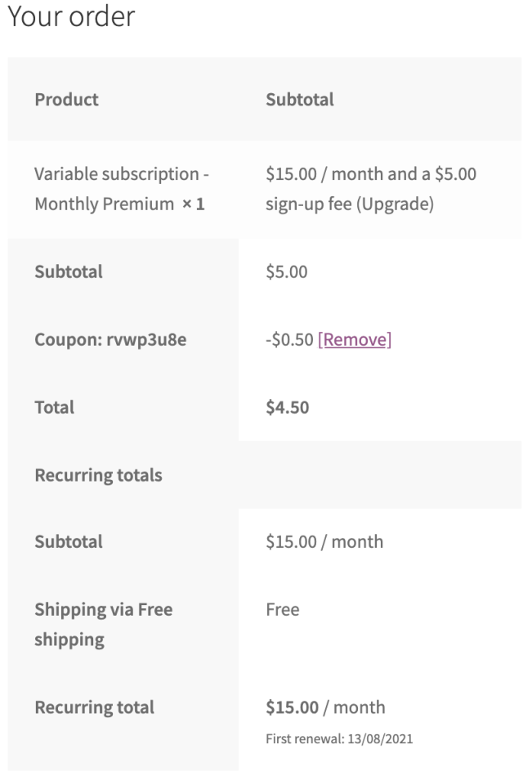Click the Remove coupon link
The image size is (532, 776).
click(x=355, y=339)
